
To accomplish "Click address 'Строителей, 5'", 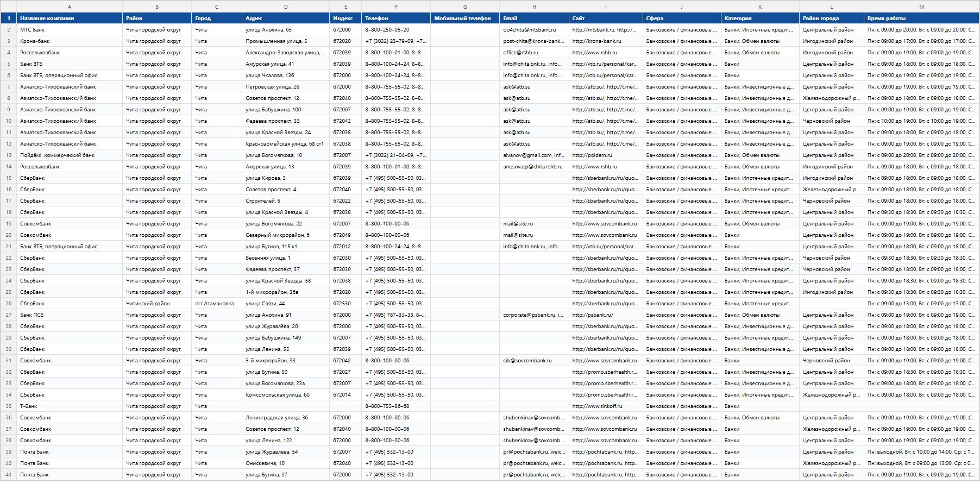I will [286, 201].
